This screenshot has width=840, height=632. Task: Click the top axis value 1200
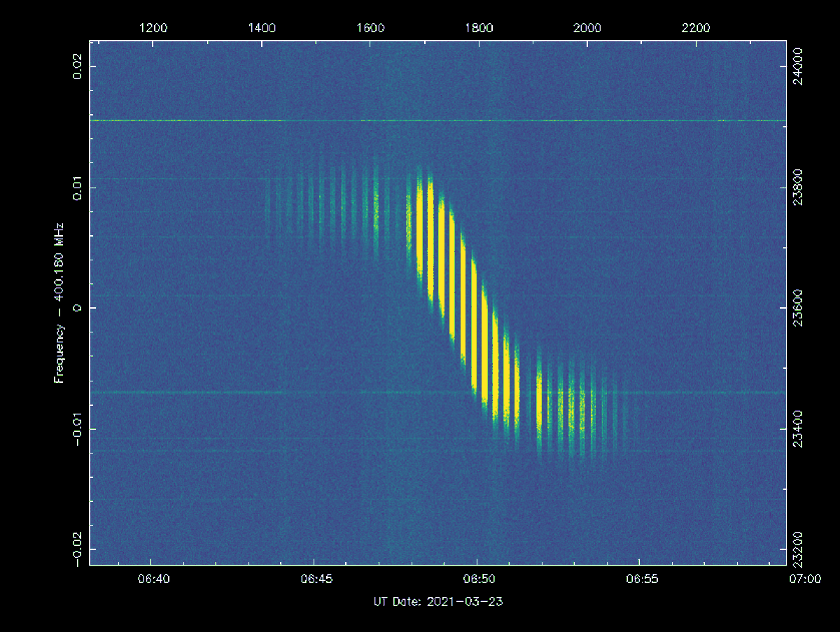pyautogui.click(x=153, y=28)
